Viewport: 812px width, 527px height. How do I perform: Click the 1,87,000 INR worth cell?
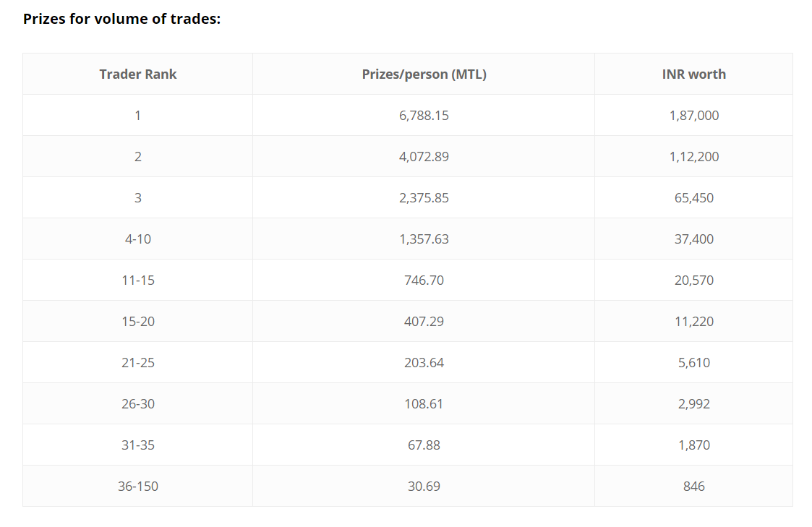(693, 115)
